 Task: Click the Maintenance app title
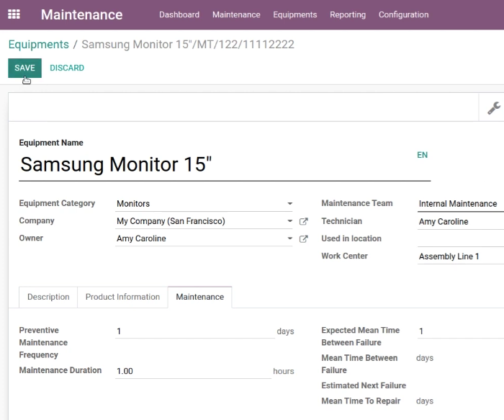point(81,14)
